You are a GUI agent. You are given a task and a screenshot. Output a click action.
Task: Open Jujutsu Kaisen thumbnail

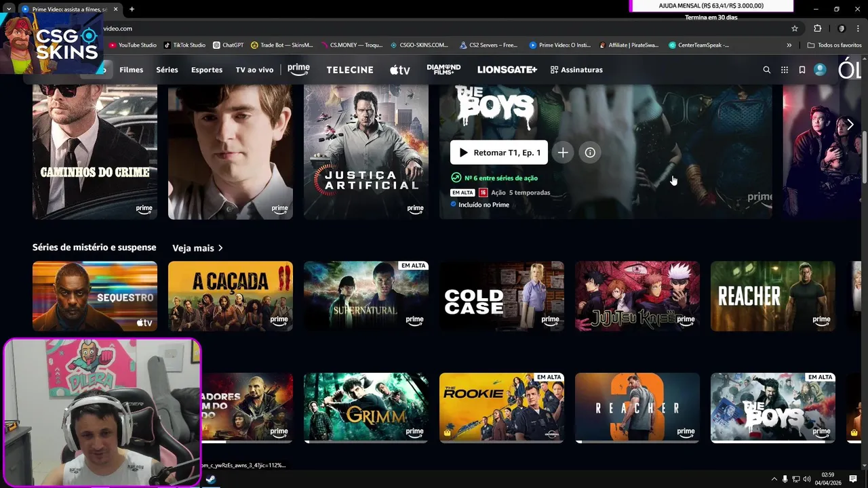[637, 296]
